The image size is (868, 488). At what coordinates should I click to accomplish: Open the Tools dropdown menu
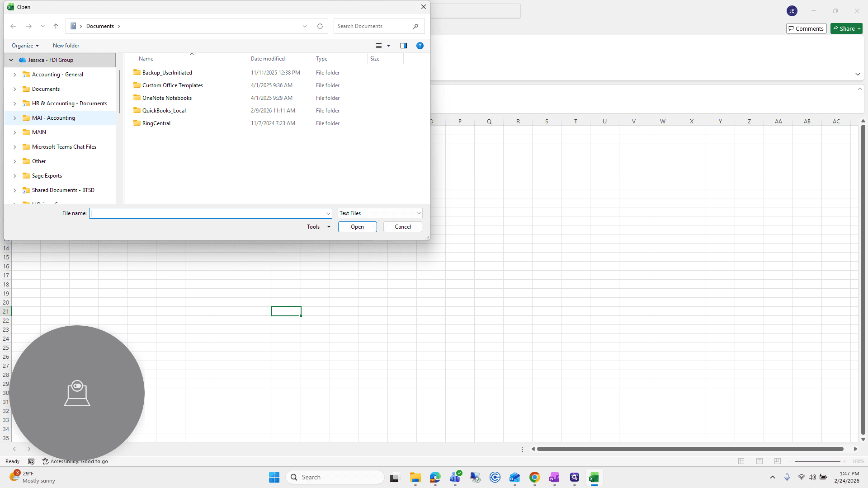click(319, 227)
